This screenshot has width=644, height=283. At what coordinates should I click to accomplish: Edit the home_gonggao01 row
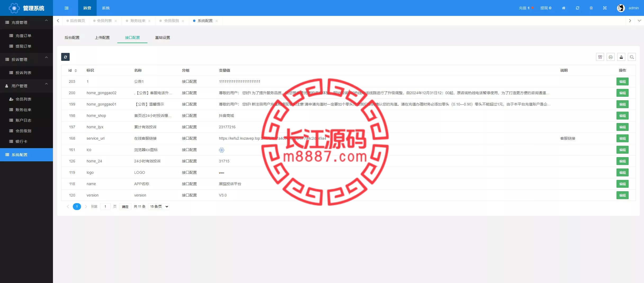[622, 104]
